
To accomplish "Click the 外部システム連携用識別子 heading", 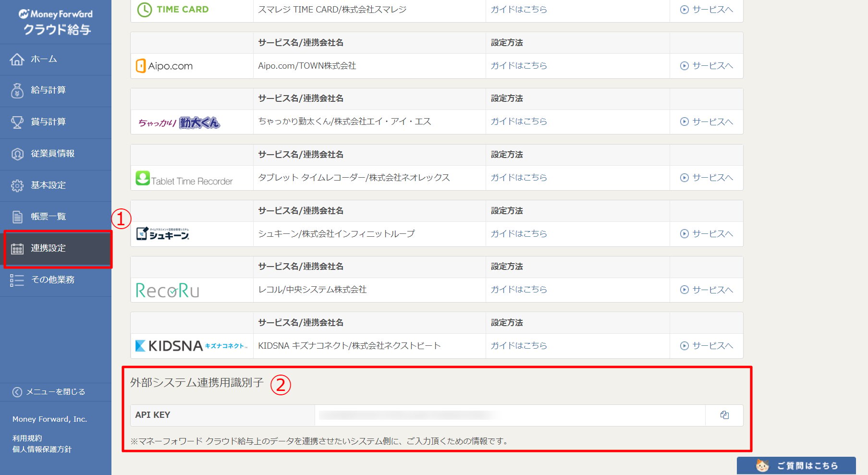I will point(197,382).
